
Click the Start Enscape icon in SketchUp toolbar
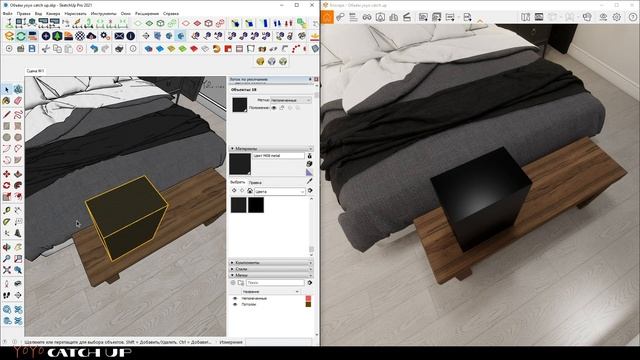[9, 36]
